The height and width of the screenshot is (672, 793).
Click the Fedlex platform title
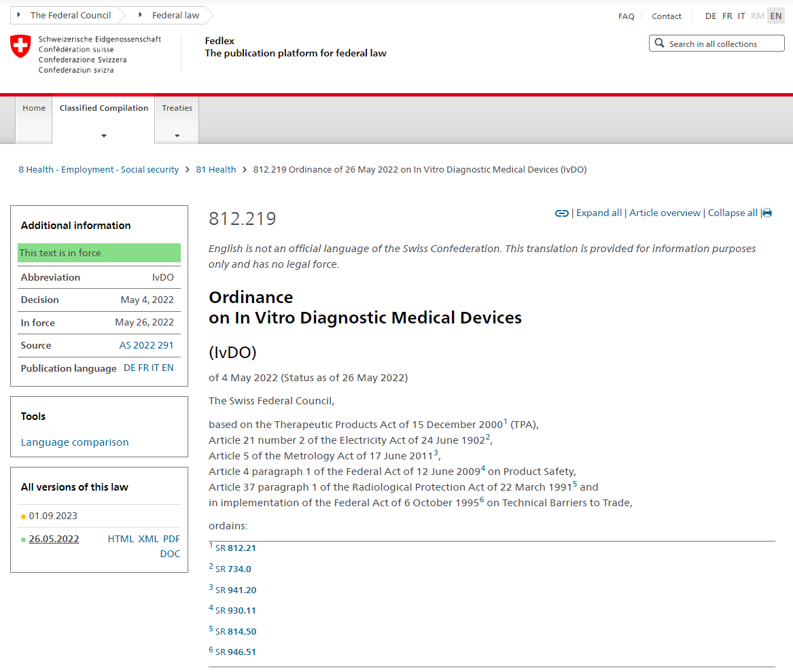coord(219,41)
